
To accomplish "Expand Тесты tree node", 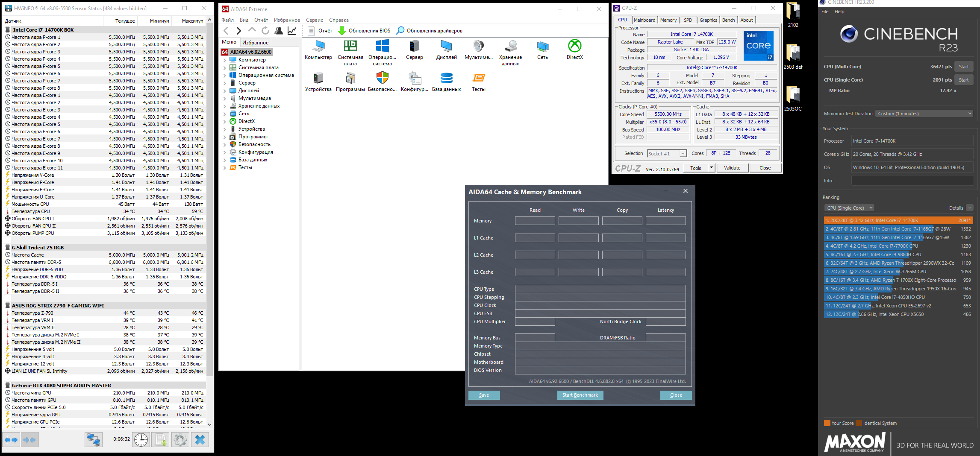I will click(x=225, y=167).
